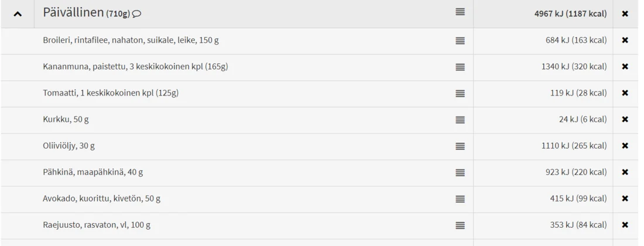This screenshot has height=246, width=644.
Task: Open details menu for Kurkku
Action: 460,119
